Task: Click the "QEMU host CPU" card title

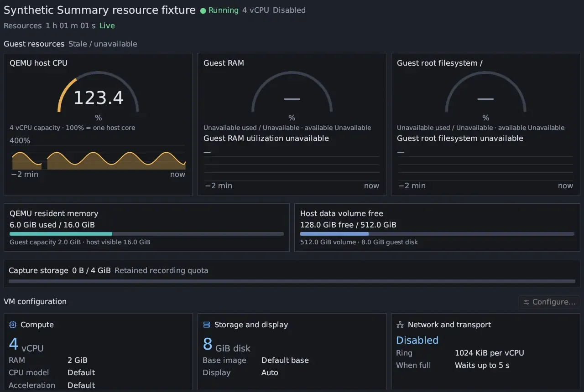Action: tap(38, 63)
